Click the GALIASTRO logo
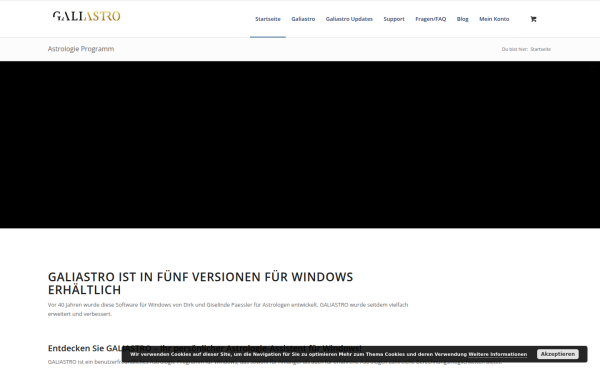Image resolution: width=600 pixels, height=375 pixels. (86, 16)
